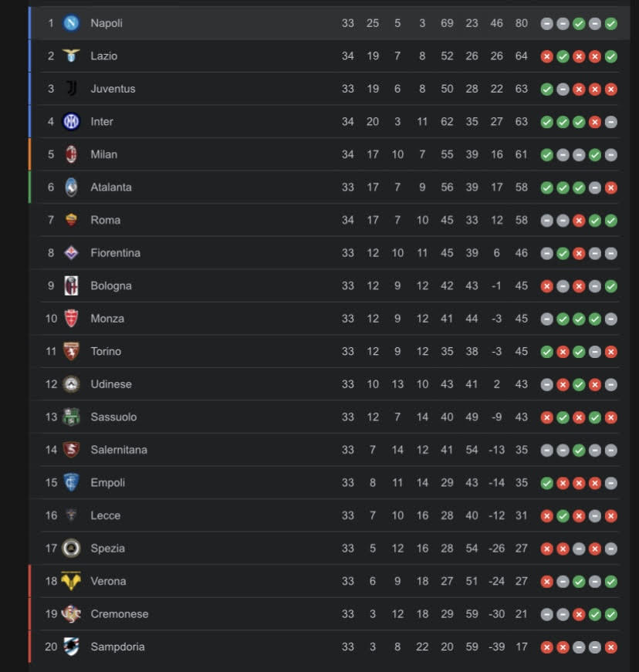The height and width of the screenshot is (672, 639).
Task: Click Lazio's first red loss indicator
Action: coord(546,56)
